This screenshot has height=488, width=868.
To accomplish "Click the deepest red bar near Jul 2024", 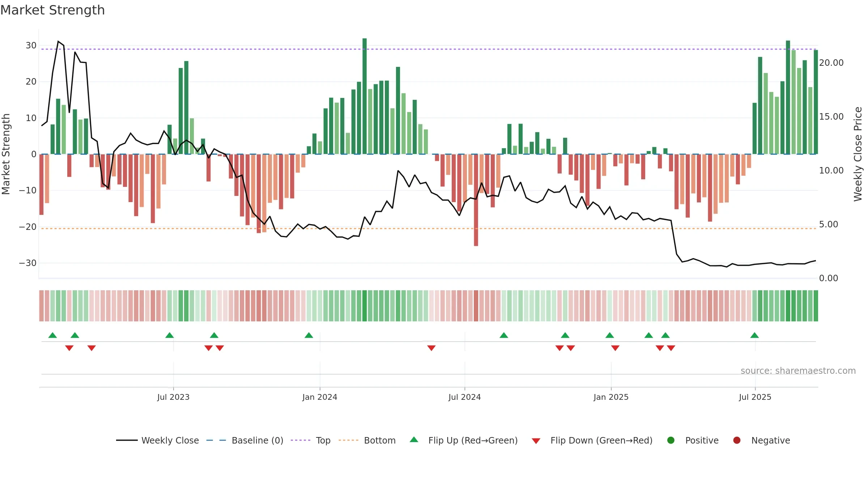I will point(476,200).
